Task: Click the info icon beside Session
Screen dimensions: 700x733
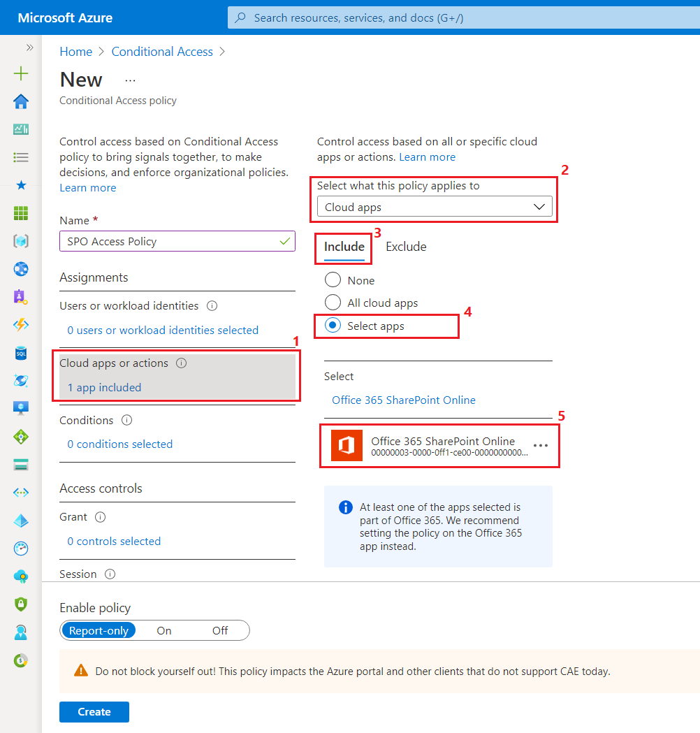Action: point(110,574)
